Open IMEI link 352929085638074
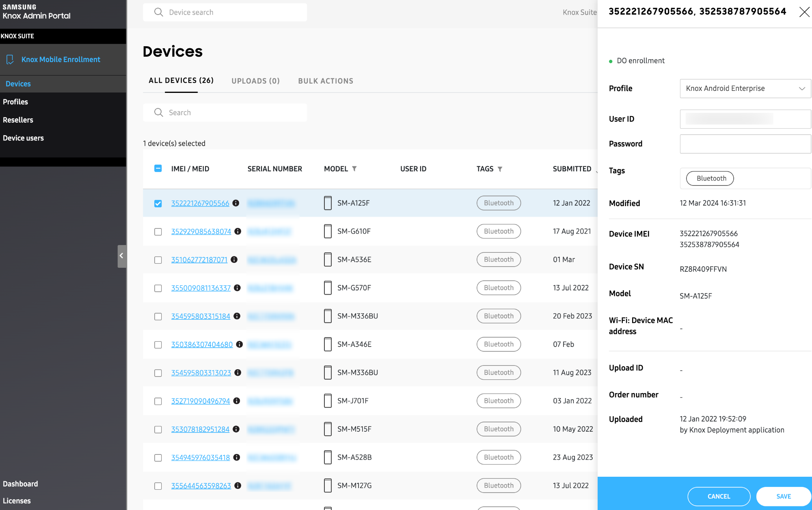812x510 pixels. (x=201, y=231)
